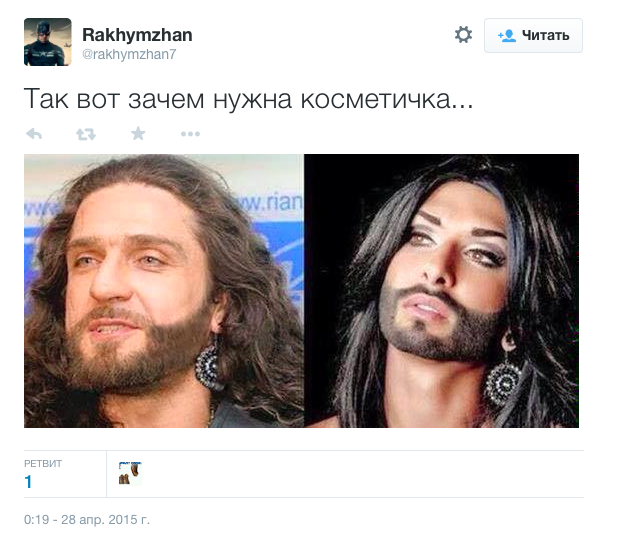
Task: Open Rakhymzhan's profile avatar
Action: point(48,42)
